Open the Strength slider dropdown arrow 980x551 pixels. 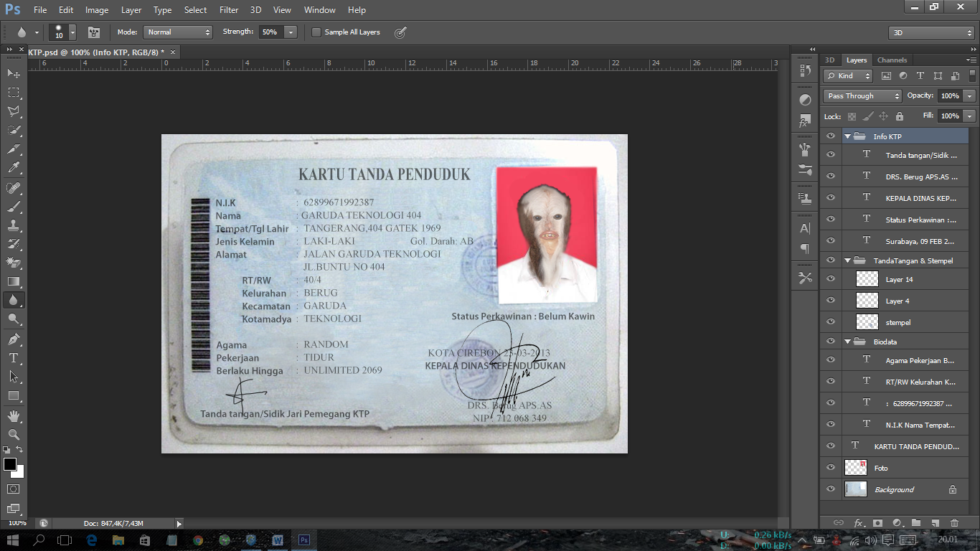click(x=291, y=32)
